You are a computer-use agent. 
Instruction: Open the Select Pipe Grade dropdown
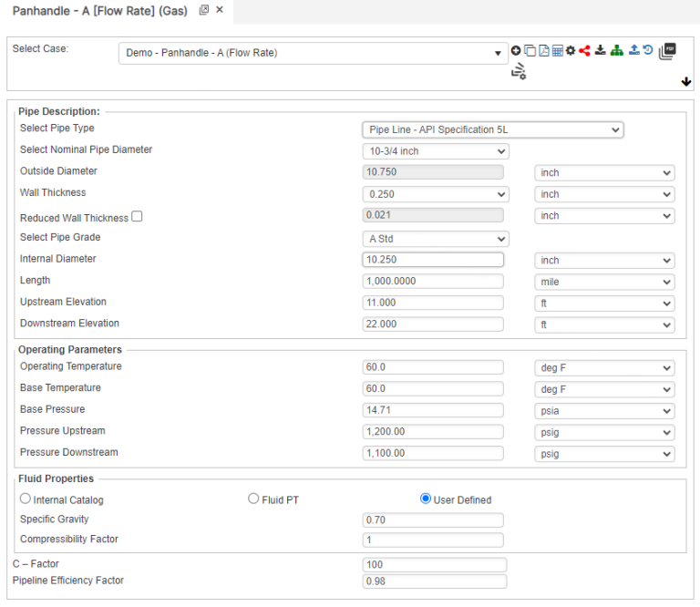(x=436, y=239)
